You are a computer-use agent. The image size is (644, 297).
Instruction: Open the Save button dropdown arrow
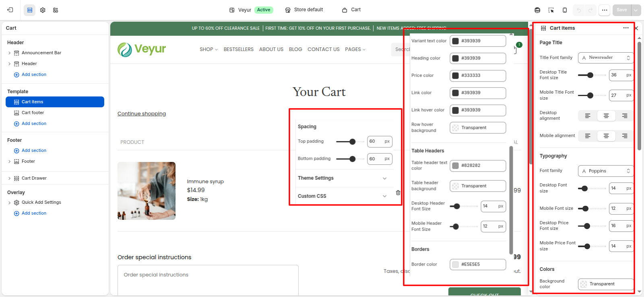point(636,10)
